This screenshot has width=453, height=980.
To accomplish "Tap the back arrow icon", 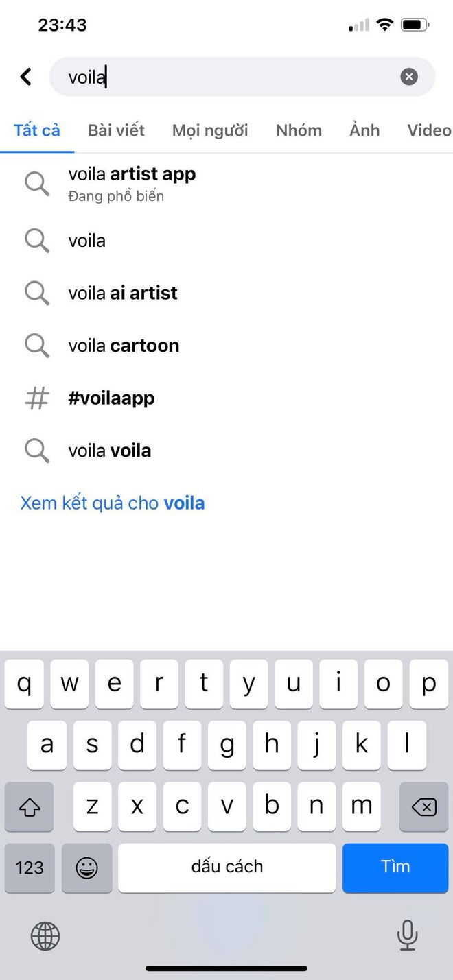I will pos(26,76).
